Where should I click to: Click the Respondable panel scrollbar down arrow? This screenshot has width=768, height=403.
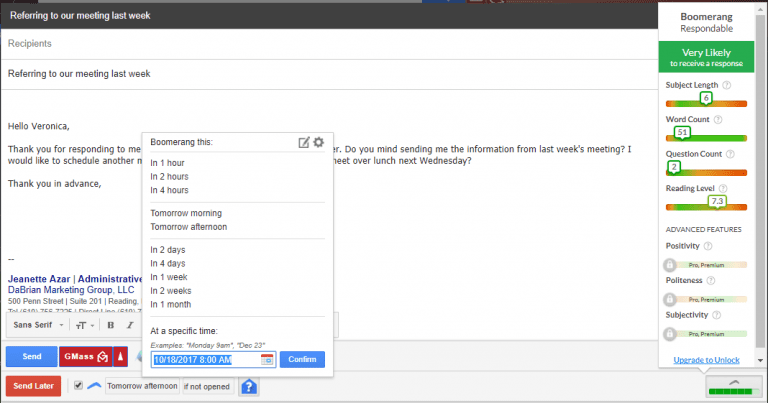(x=760, y=360)
